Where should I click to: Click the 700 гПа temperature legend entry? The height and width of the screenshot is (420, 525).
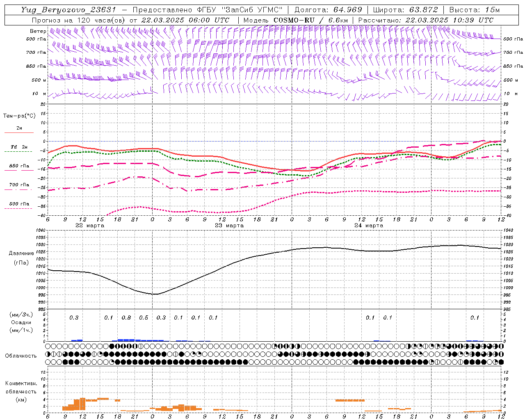19,185
